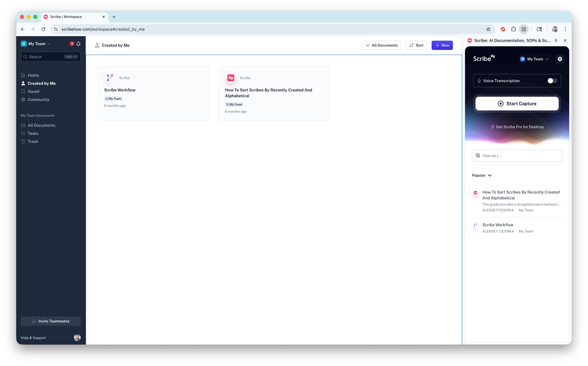Viewport: 588px width, 366px height.
Task: Bookmark this page with star icon
Action: tap(488, 29)
